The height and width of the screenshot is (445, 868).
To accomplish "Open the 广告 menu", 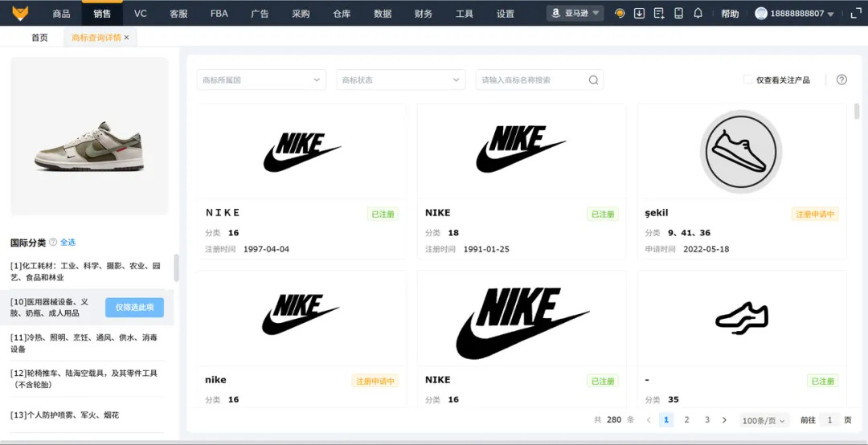I will pos(260,14).
